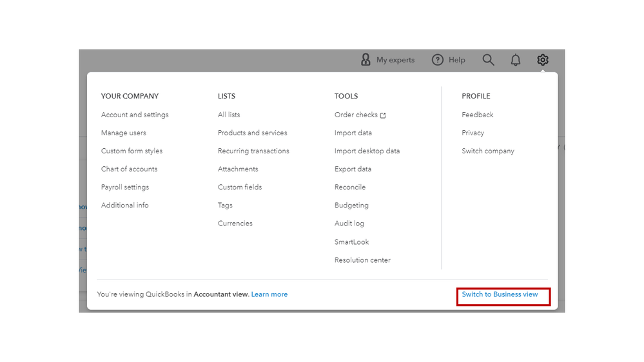Open the Tags list
Screen dimensions: 644x362
[225, 205]
